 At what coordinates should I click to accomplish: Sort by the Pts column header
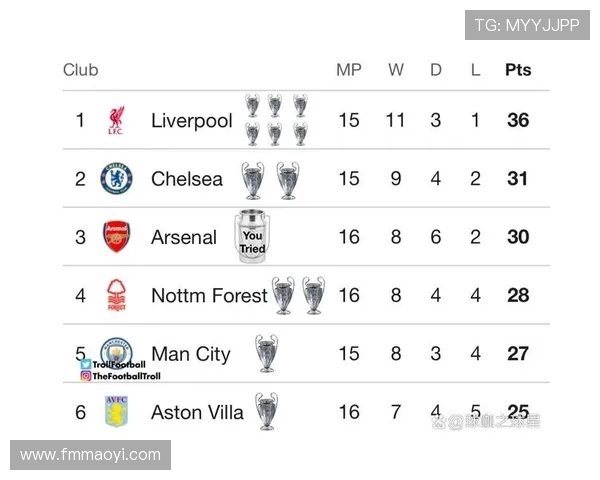[x=517, y=70]
